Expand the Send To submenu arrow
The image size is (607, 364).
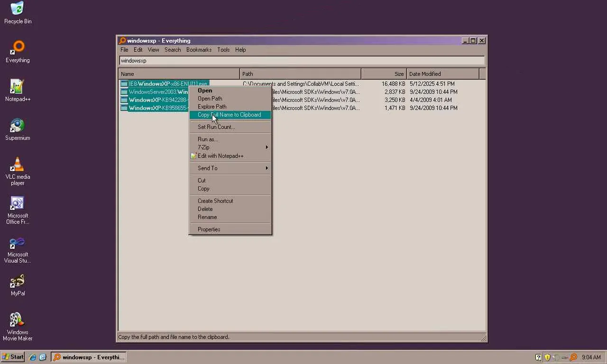pyautogui.click(x=267, y=168)
